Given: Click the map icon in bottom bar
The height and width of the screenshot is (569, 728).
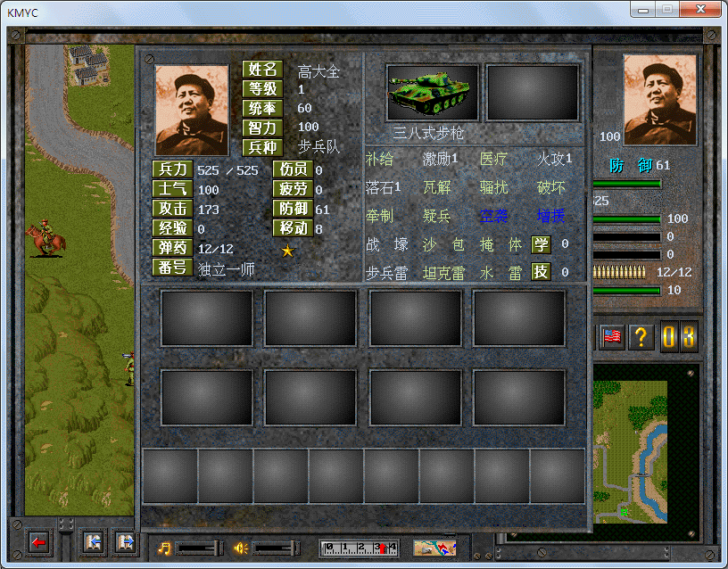Looking at the screenshot, I should point(434,548).
